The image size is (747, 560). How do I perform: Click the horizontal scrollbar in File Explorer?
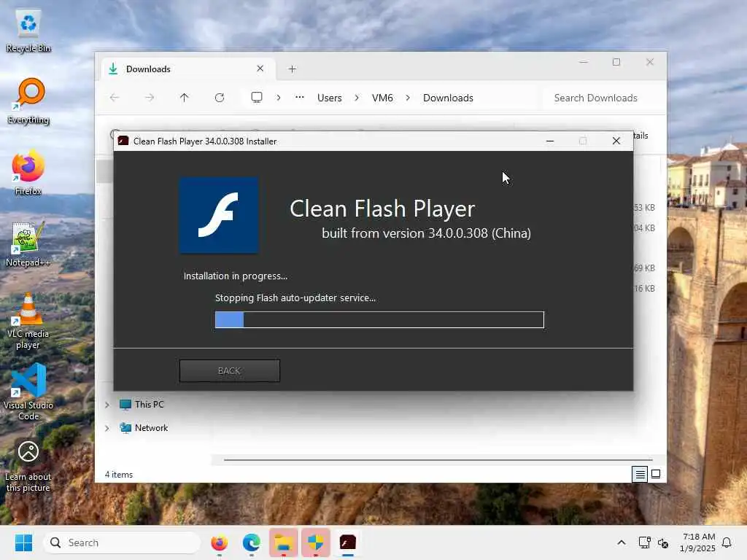(x=438, y=460)
